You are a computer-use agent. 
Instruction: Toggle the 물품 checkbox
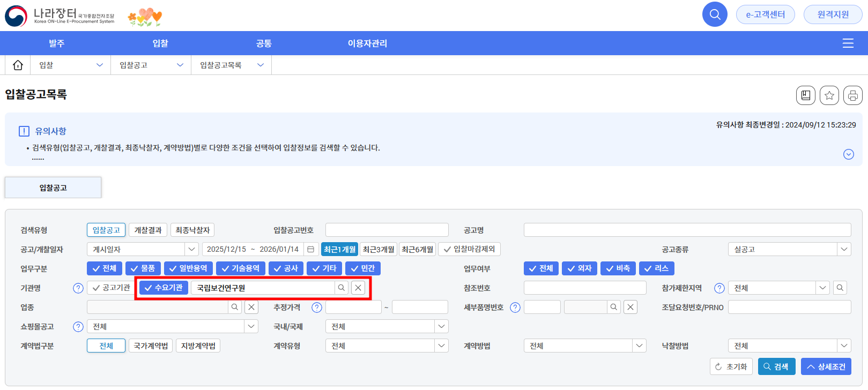pos(143,268)
